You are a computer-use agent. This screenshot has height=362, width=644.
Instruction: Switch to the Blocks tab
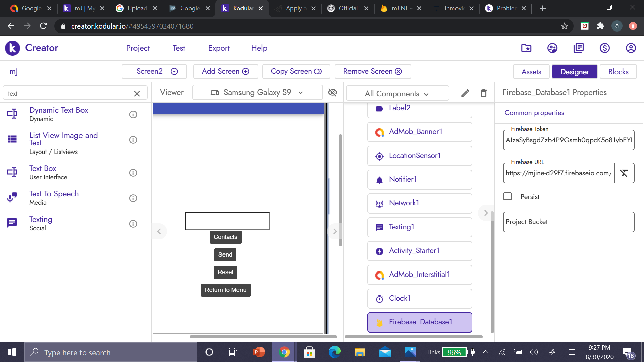[618, 72]
